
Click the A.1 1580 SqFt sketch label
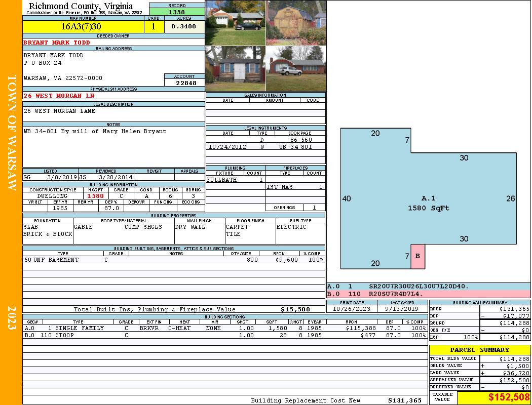429,203
